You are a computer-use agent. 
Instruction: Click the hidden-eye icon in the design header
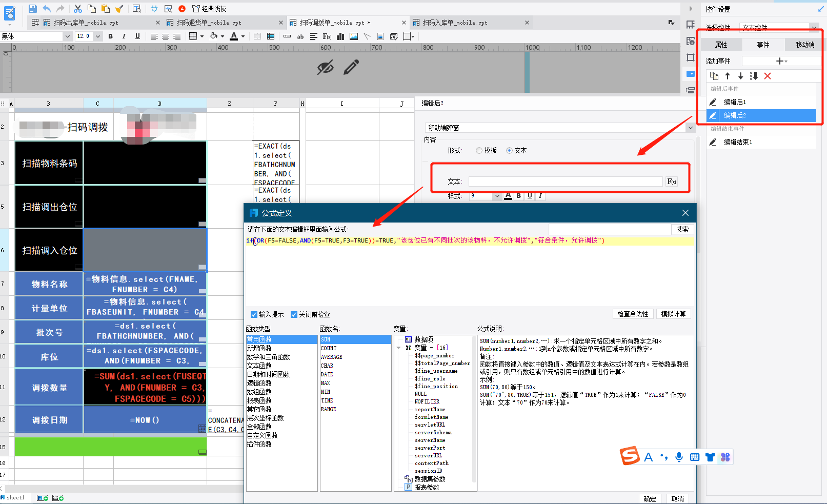(x=326, y=67)
